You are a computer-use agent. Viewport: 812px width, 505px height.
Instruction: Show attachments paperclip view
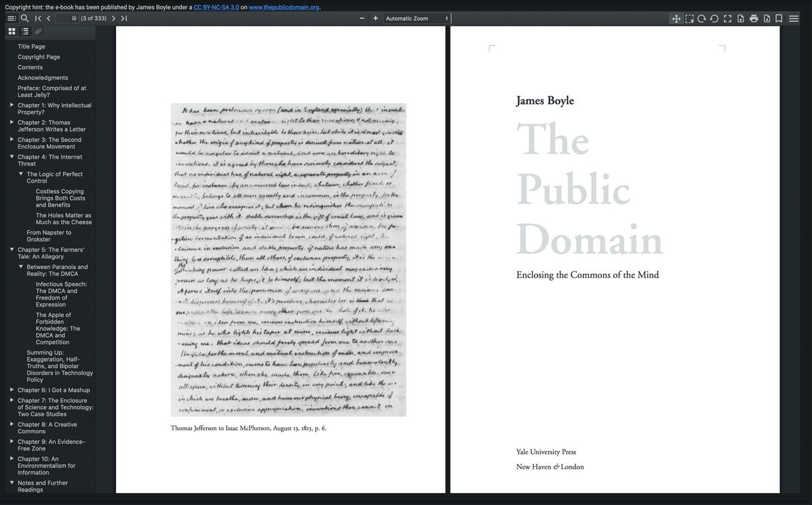(x=38, y=31)
